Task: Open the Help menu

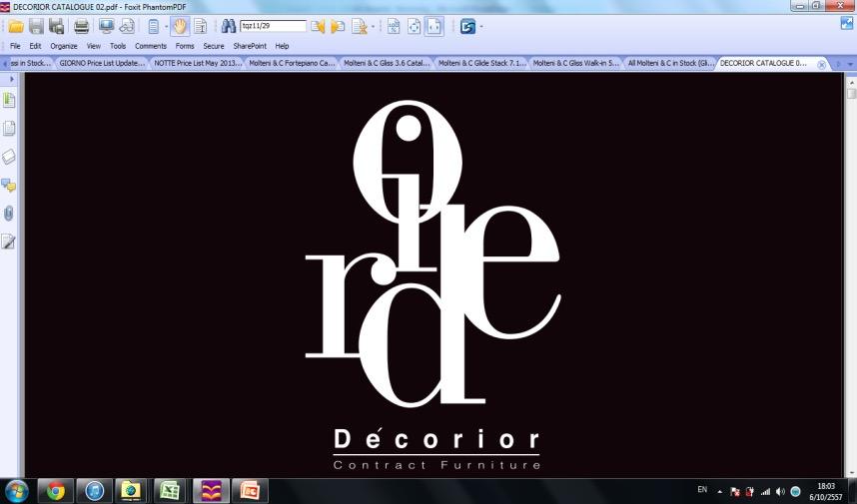Action: point(282,46)
